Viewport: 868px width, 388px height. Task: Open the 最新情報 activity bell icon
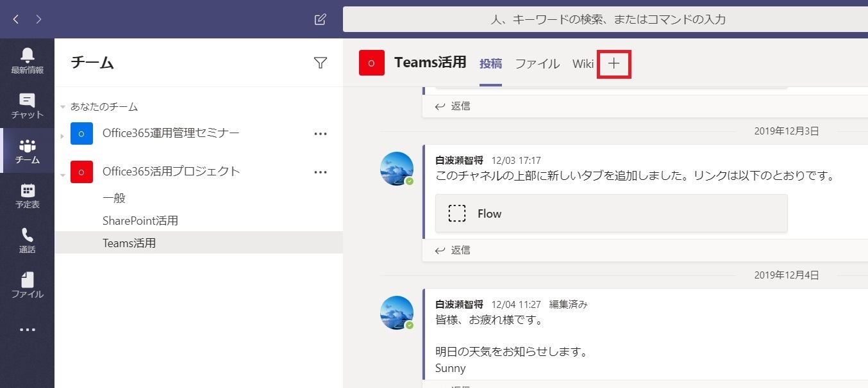pyautogui.click(x=27, y=61)
